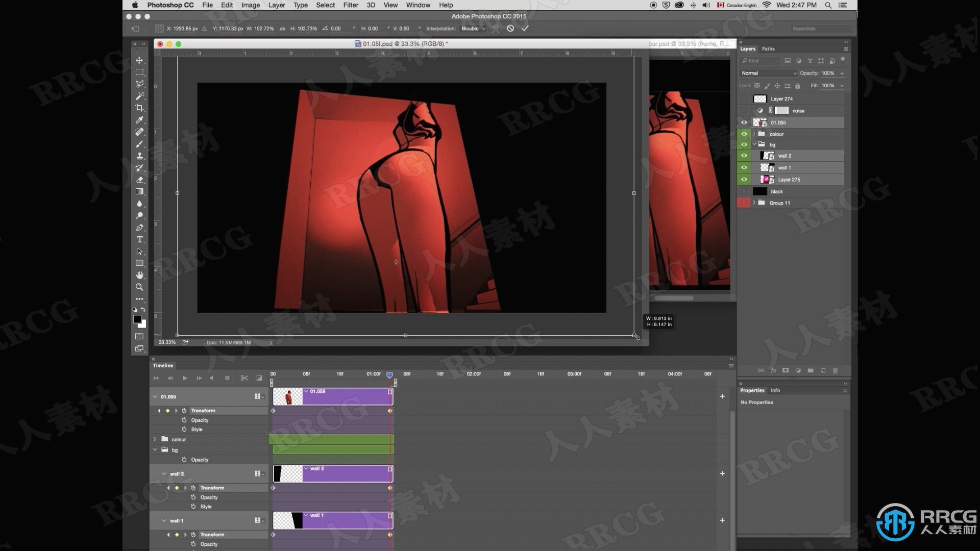
Task: Collapse the bg group in Layers panel
Action: point(754,144)
